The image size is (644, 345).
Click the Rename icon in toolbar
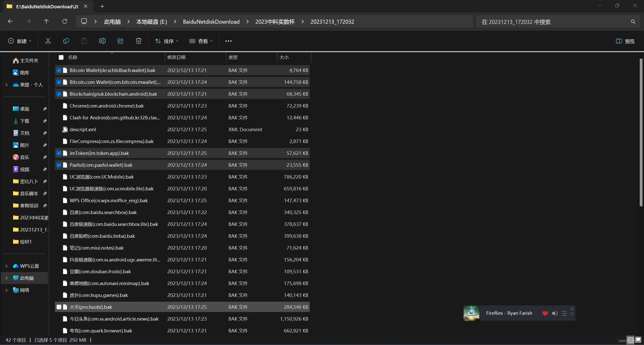pyautogui.click(x=102, y=41)
